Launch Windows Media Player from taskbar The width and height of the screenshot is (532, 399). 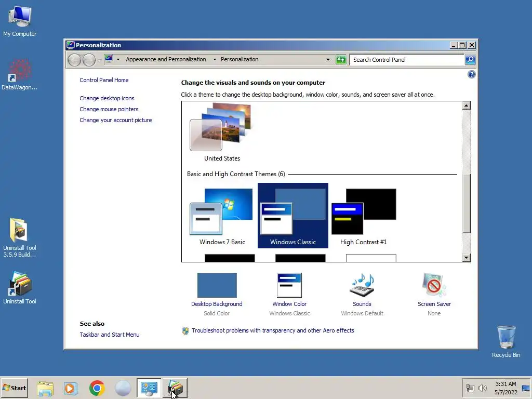[x=71, y=388]
